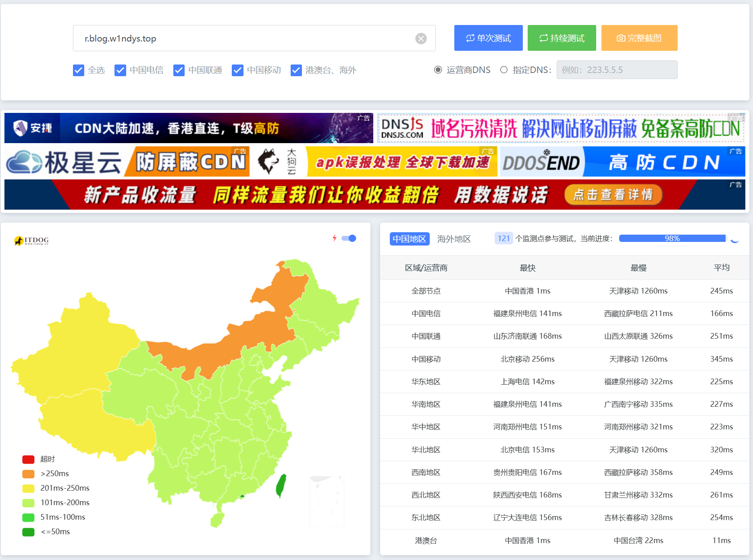Select the 中国地区 tab

tap(409, 239)
